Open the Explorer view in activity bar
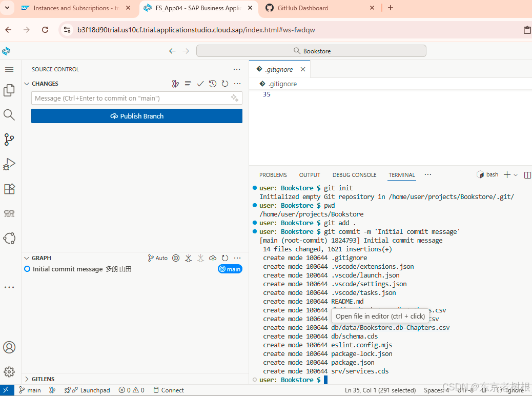This screenshot has width=532, height=396. pyautogui.click(x=9, y=90)
